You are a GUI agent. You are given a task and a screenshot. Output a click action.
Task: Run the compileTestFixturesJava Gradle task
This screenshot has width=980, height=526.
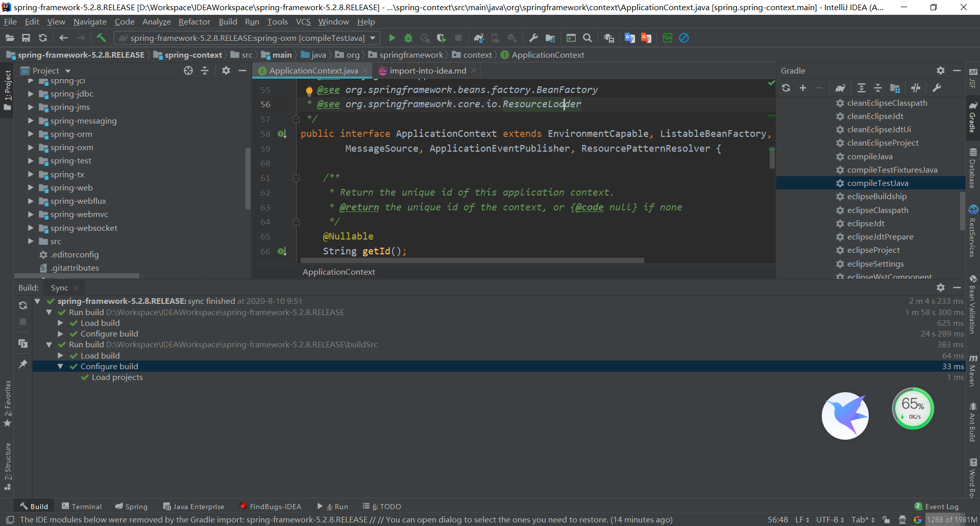point(892,170)
